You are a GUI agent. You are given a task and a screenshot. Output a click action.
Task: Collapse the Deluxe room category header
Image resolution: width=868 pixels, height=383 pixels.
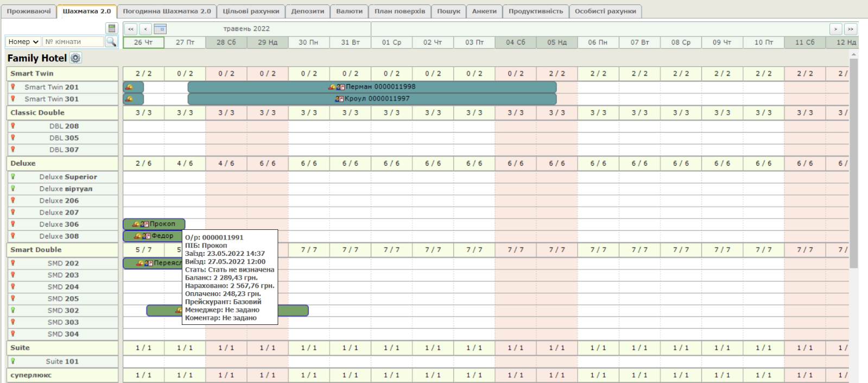23,163
